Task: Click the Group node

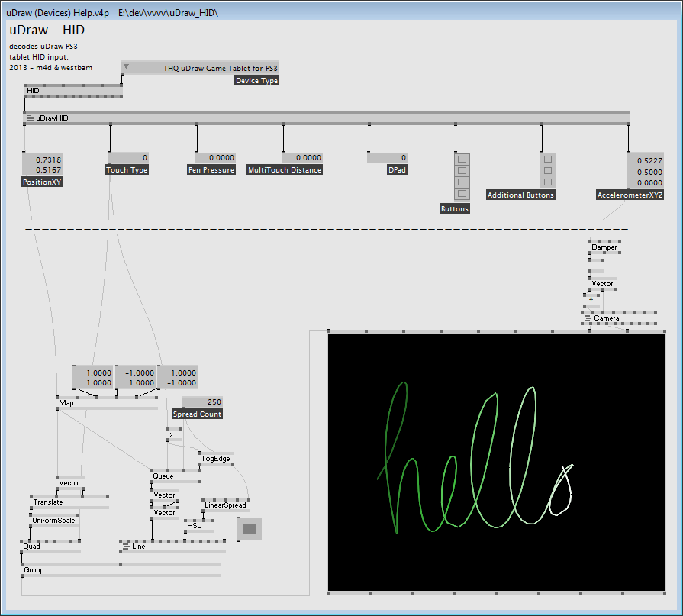Action: (34, 570)
